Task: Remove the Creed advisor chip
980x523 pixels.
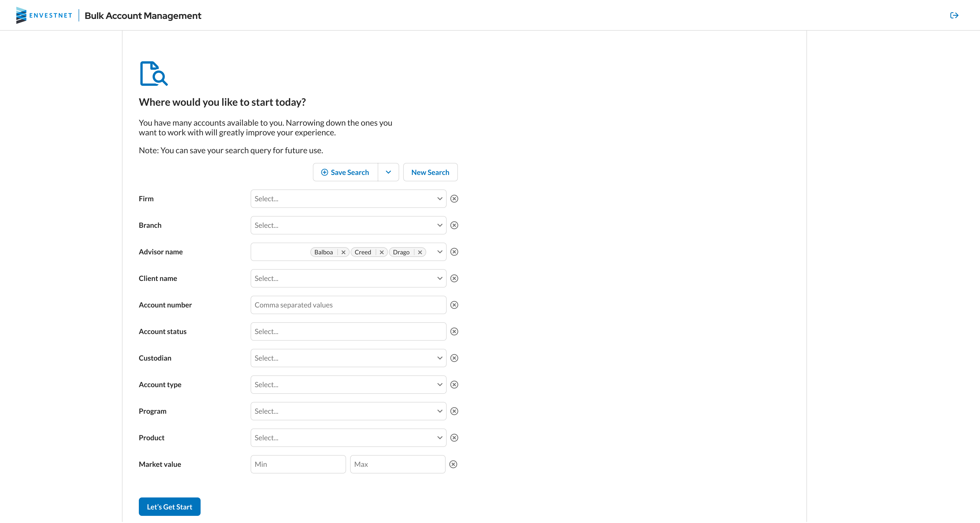Action: pos(382,252)
